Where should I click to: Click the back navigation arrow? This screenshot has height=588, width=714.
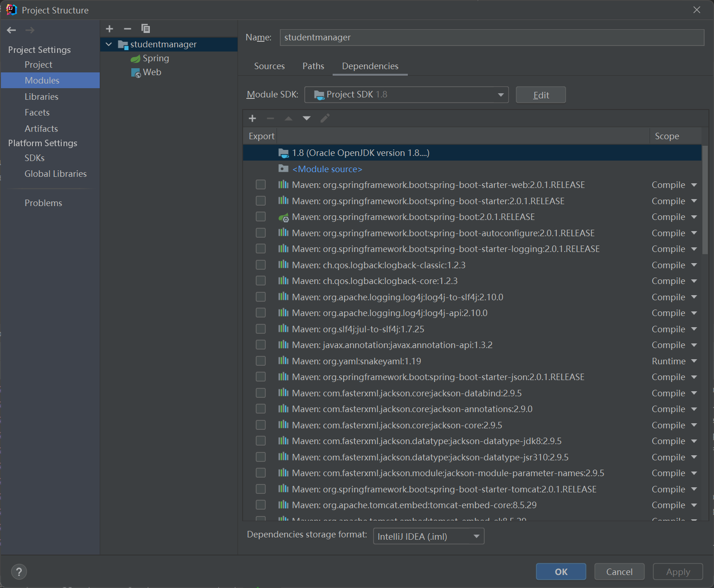coord(12,30)
